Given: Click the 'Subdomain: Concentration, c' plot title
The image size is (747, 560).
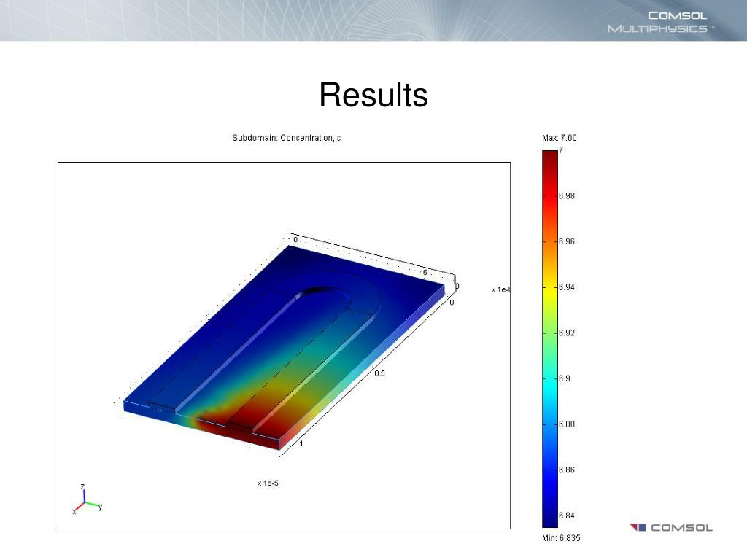Looking at the screenshot, I should pyautogui.click(x=286, y=138).
